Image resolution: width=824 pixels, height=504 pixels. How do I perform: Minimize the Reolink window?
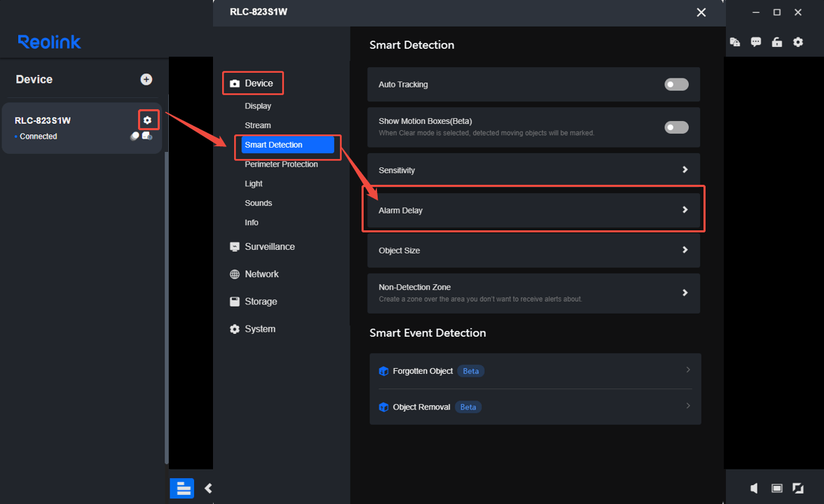(755, 12)
